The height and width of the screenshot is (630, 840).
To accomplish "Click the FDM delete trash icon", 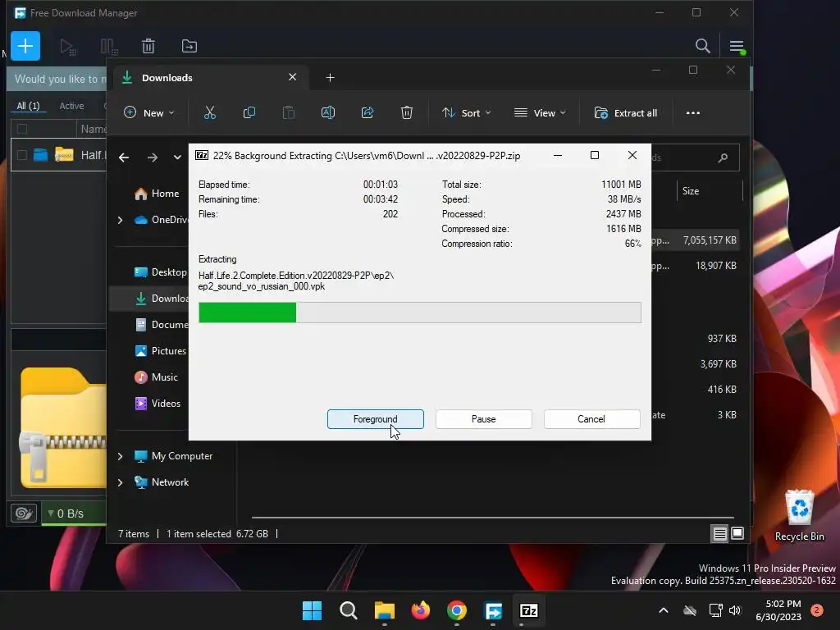I will tap(148, 46).
